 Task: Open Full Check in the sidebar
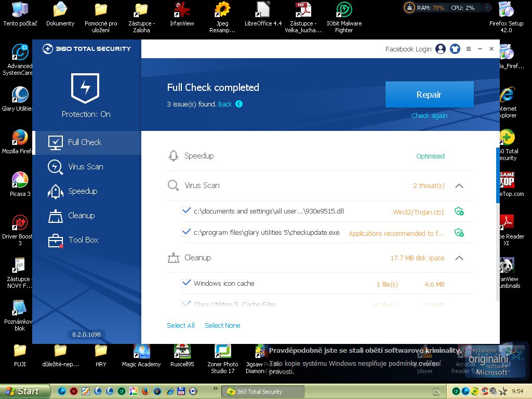point(87,142)
